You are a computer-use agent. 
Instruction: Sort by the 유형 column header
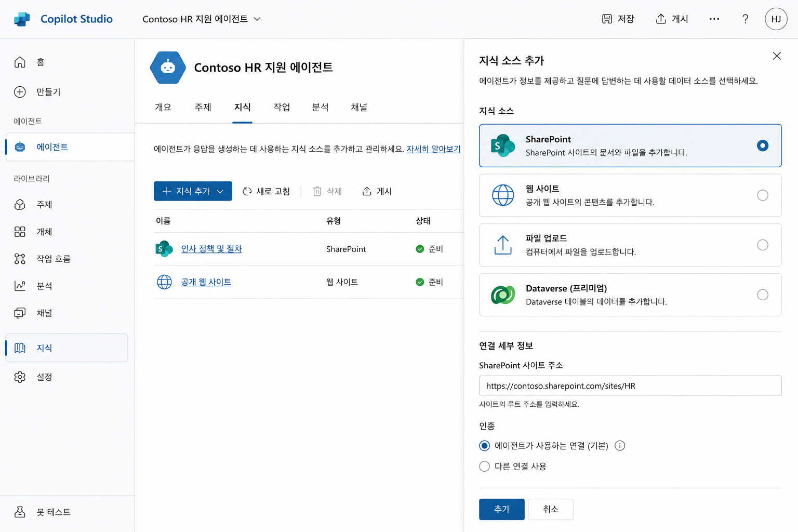[334, 221]
